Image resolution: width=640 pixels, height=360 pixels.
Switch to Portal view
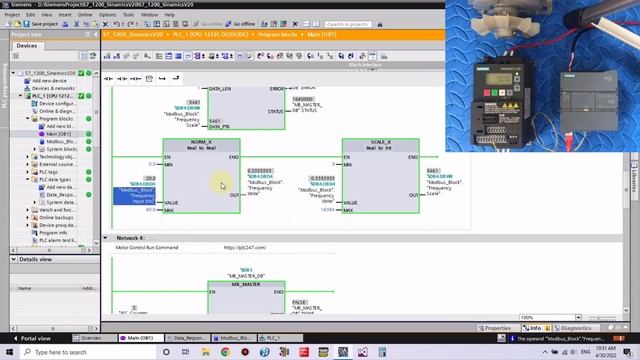point(33,338)
